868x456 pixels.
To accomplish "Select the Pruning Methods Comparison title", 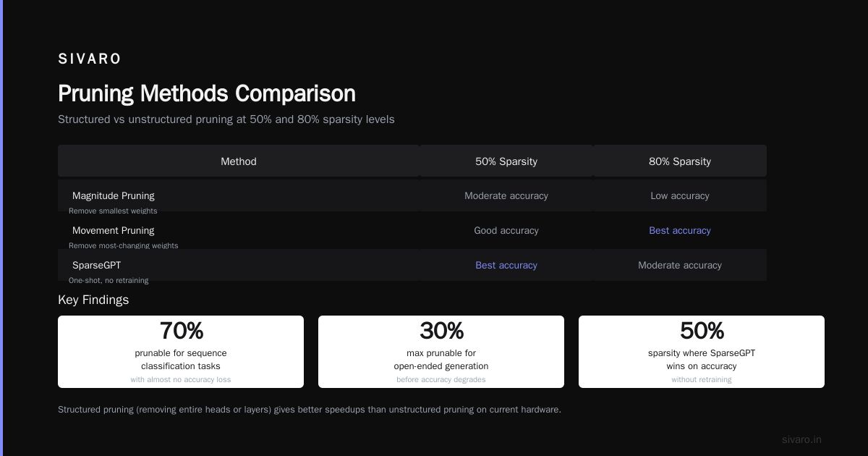I will pos(207,93).
